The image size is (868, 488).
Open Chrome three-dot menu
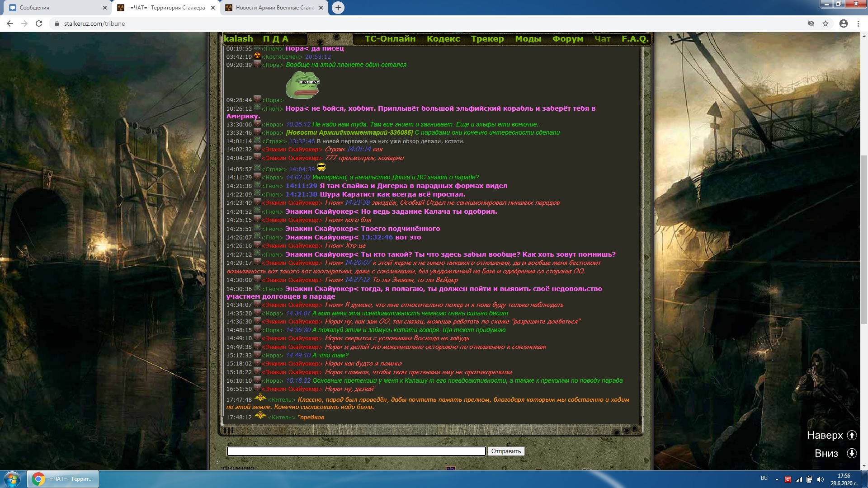pyautogui.click(x=858, y=23)
